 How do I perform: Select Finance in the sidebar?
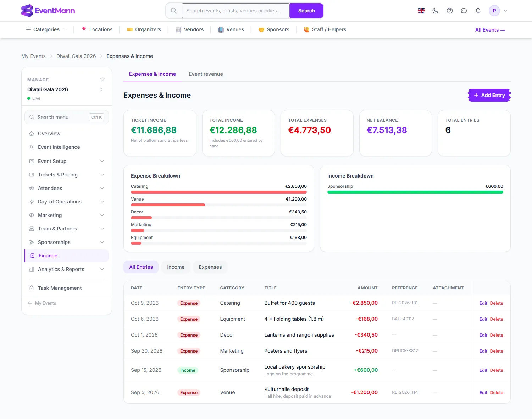click(67, 256)
